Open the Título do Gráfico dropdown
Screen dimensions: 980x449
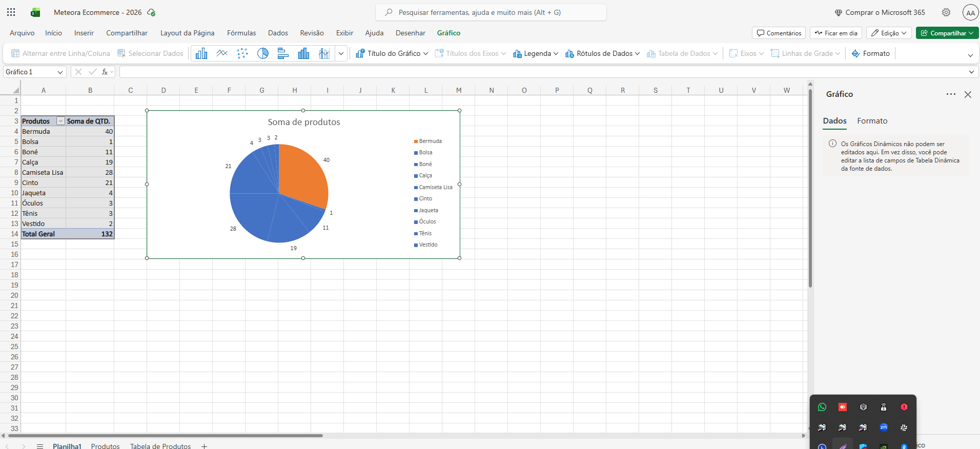point(392,53)
